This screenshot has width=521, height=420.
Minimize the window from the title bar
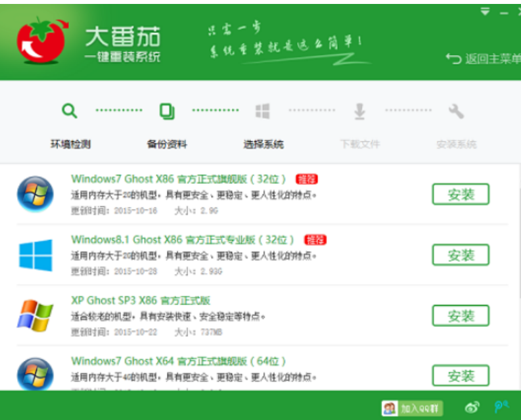(504, 13)
